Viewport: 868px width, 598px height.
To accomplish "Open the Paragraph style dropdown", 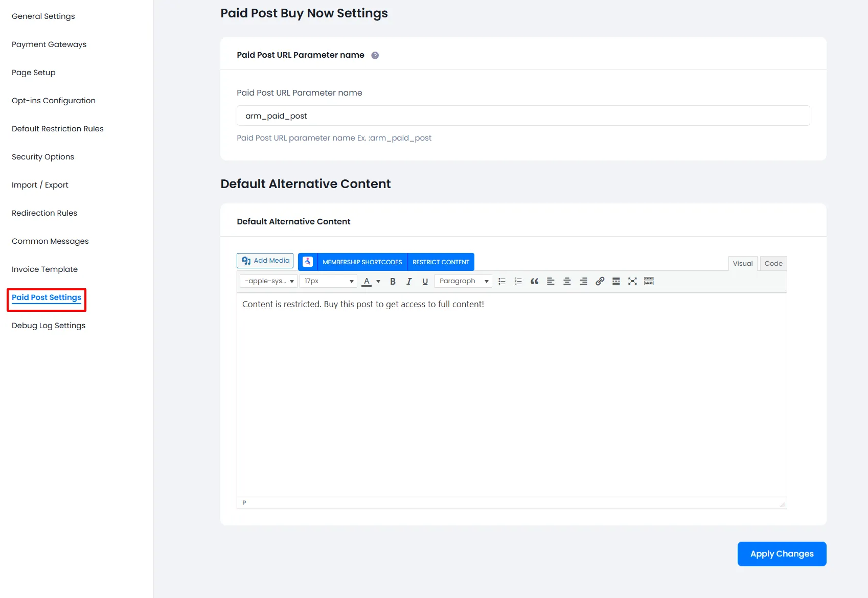I will point(463,281).
